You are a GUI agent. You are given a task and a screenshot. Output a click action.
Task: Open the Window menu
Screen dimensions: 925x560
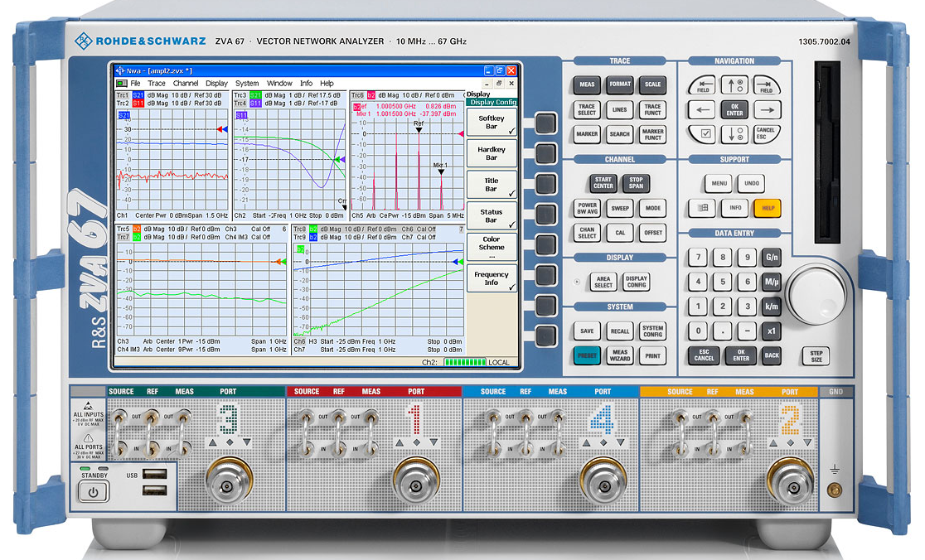pyautogui.click(x=279, y=84)
